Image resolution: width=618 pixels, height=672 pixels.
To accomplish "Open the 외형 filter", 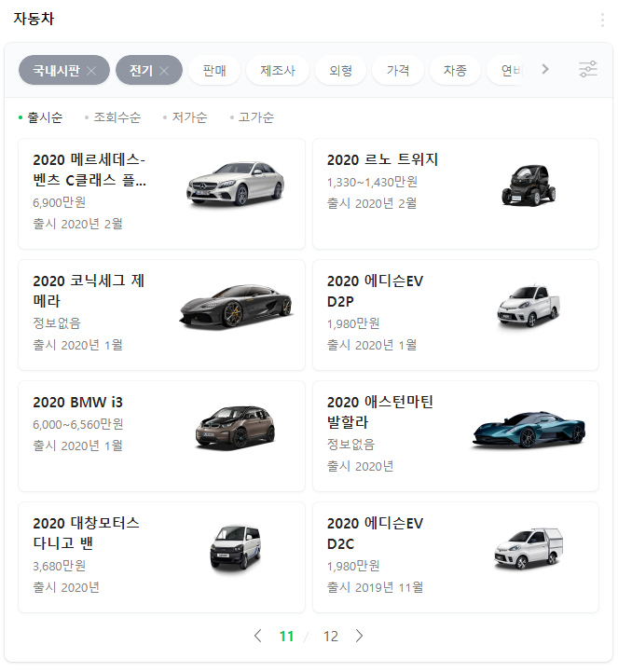I will point(341,70).
